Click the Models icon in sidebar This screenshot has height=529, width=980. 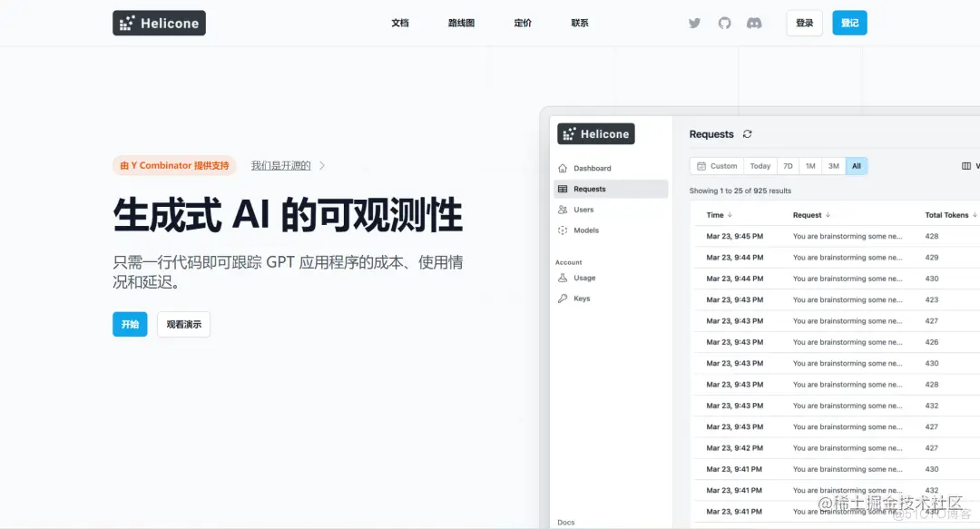coord(563,230)
